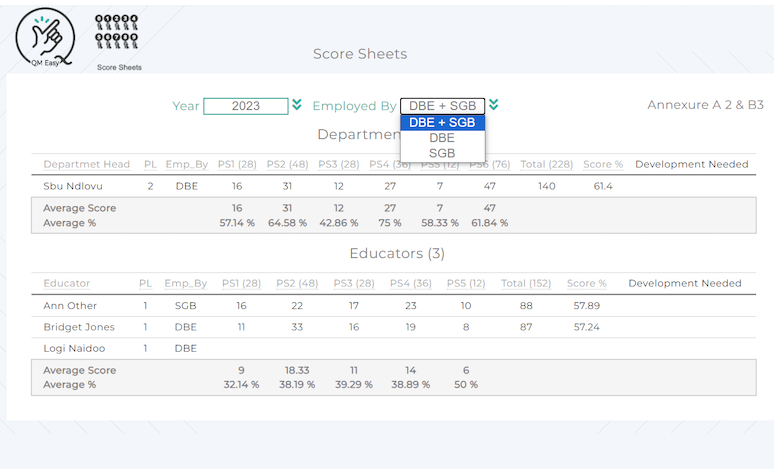This screenshot has height=469, width=774.
Task: Select DBE + SGB dropdown option
Action: pyautogui.click(x=442, y=123)
